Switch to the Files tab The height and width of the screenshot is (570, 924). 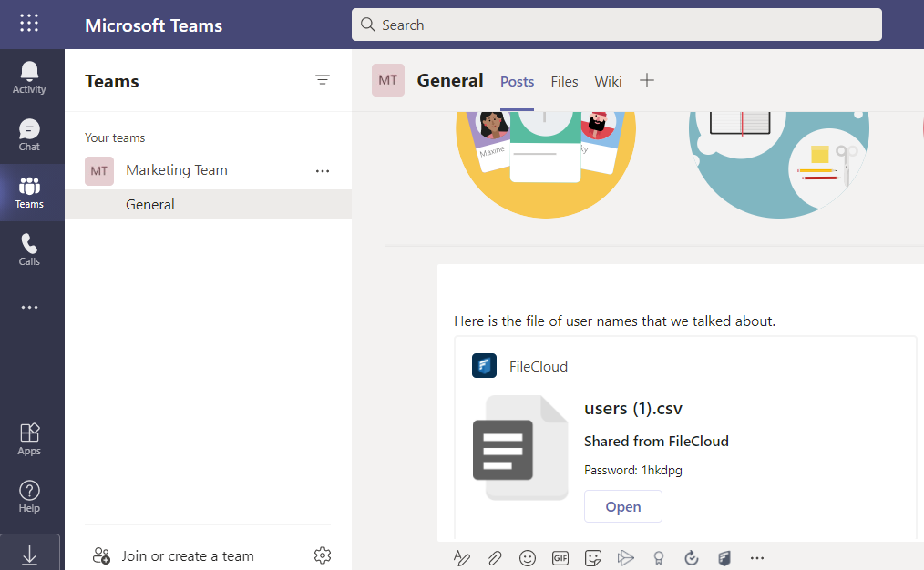point(564,81)
